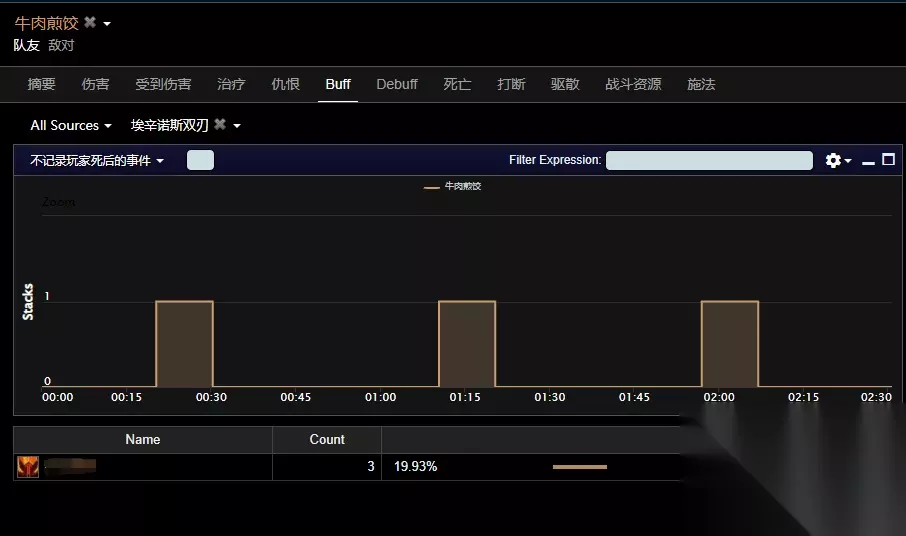Viewport: 906px width, 536px height.
Task: Clear the 埃辛诺斯双刃 ability filter
Action: (x=220, y=124)
